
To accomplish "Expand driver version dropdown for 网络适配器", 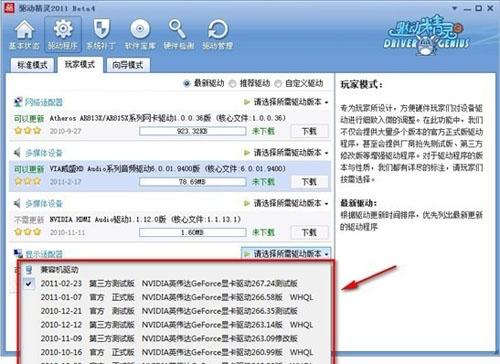I will [x=286, y=102].
